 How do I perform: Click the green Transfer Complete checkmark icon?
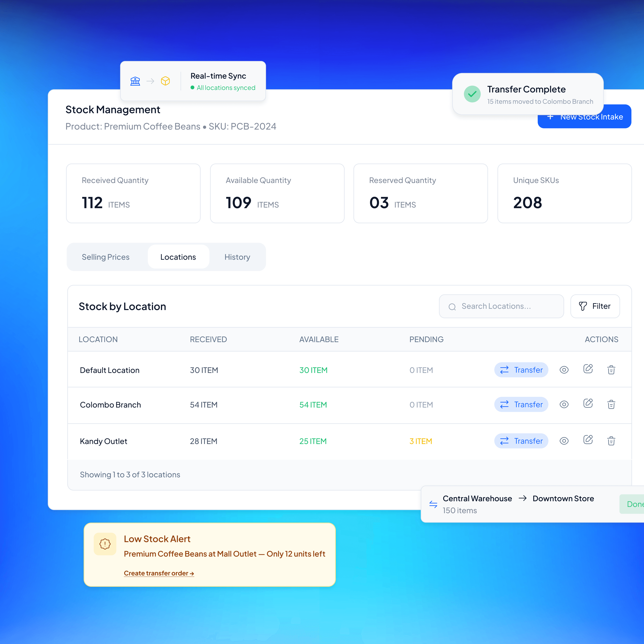(472, 94)
